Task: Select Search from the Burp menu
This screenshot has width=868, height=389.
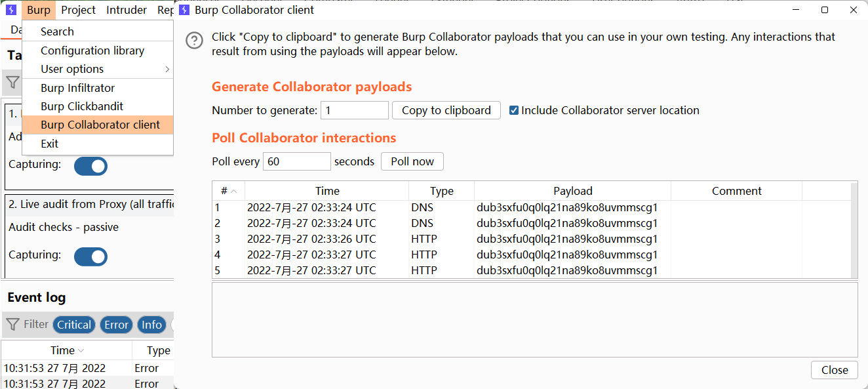Action: coord(98,31)
